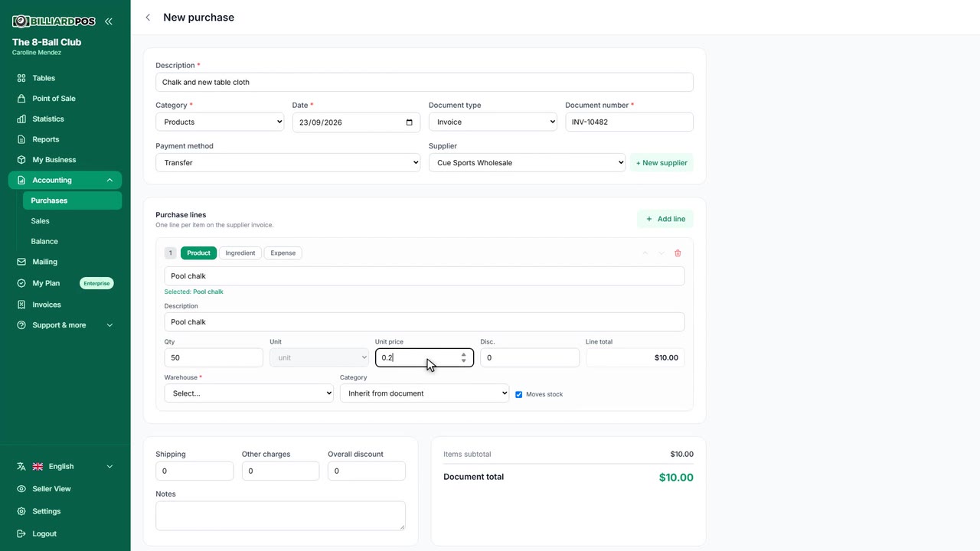Click the Document number field
Screen dimensions: 980x551
tap(629, 122)
